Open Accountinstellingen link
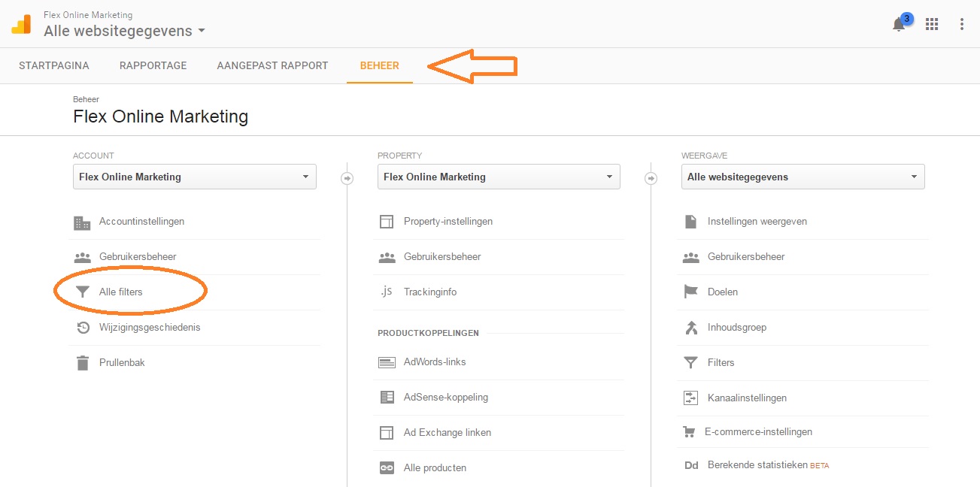 point(141,222)
